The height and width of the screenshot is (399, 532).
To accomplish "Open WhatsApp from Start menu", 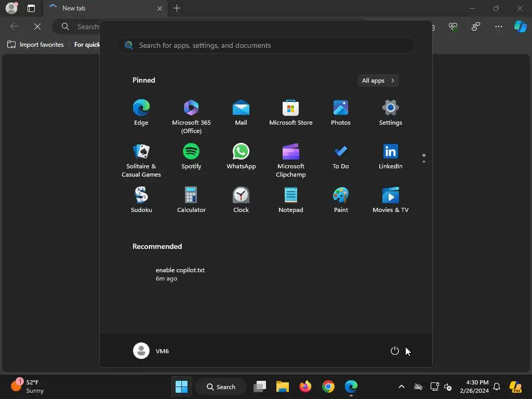I will (241, 156).
